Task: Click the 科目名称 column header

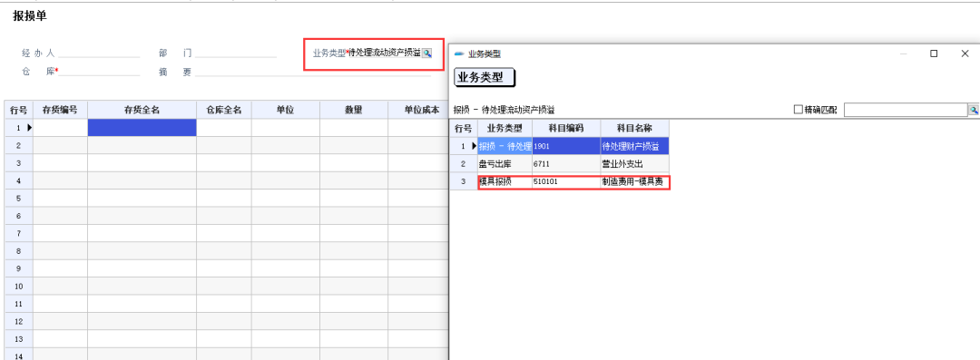Action: pos(635,128)
